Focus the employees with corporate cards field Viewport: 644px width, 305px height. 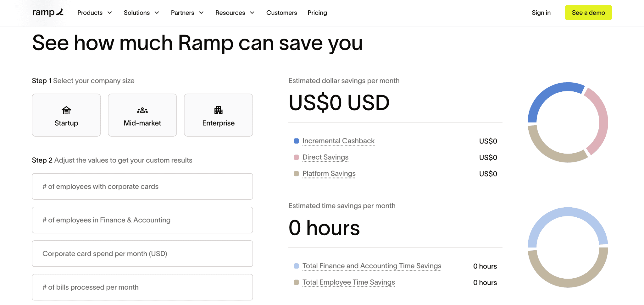point(142,187)
